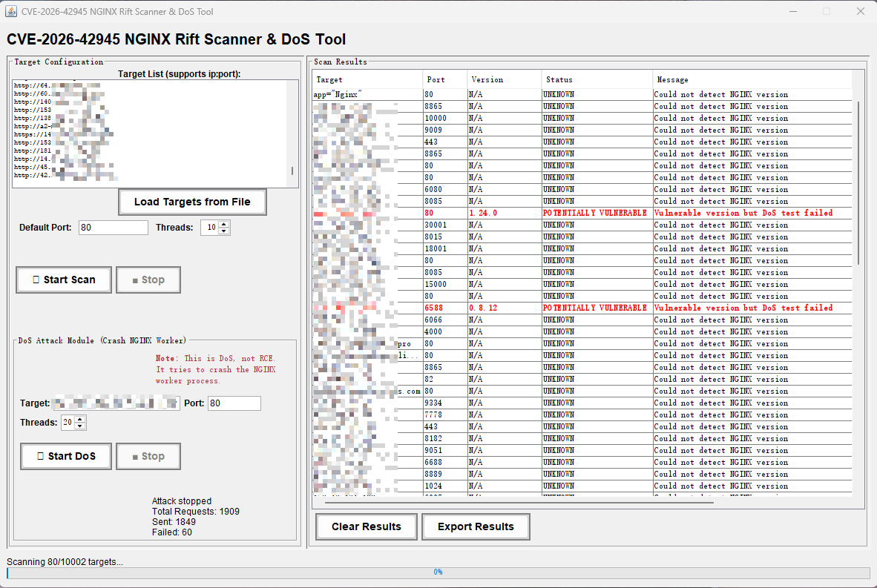Click the Start Scan button

coord(64,280)
